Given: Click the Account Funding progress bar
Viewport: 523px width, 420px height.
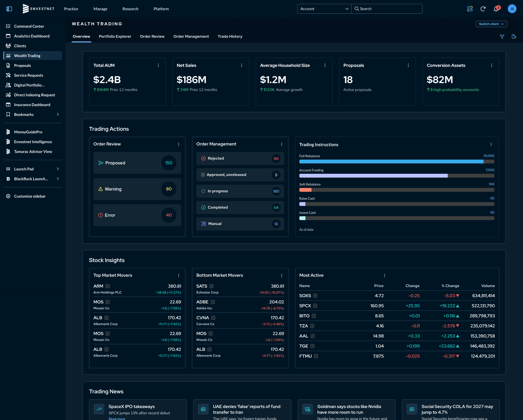Looking at the screenshot, I should tap(397, 176).
